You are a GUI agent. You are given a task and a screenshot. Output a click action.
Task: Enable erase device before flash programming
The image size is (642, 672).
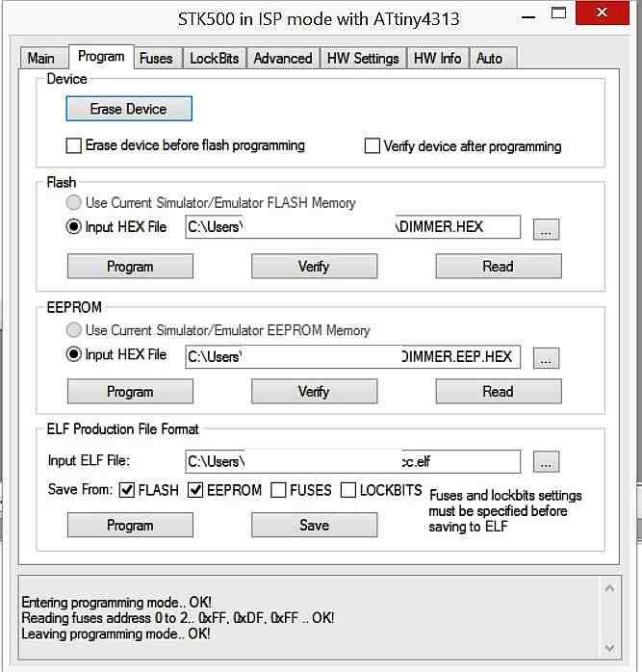(74, 145)
